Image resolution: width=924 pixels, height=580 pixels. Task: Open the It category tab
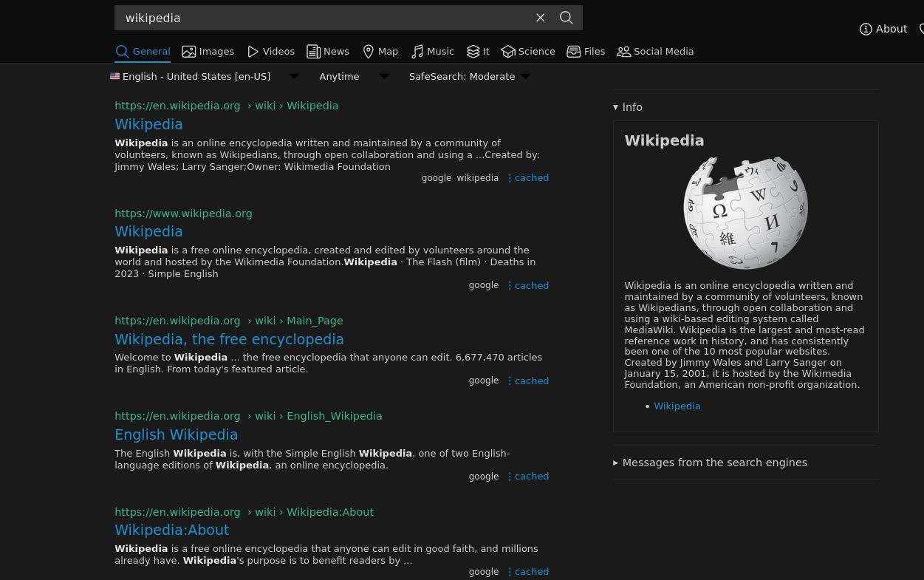(x=478, y=52)
